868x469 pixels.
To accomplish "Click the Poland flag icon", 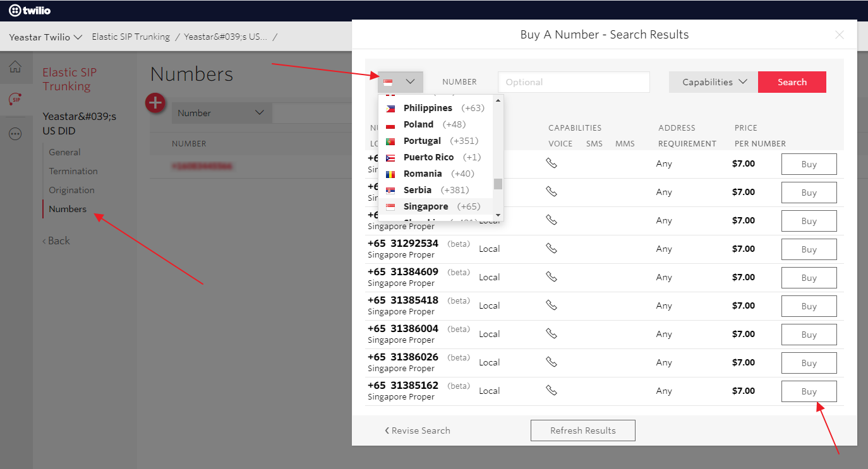I will 390,125.
